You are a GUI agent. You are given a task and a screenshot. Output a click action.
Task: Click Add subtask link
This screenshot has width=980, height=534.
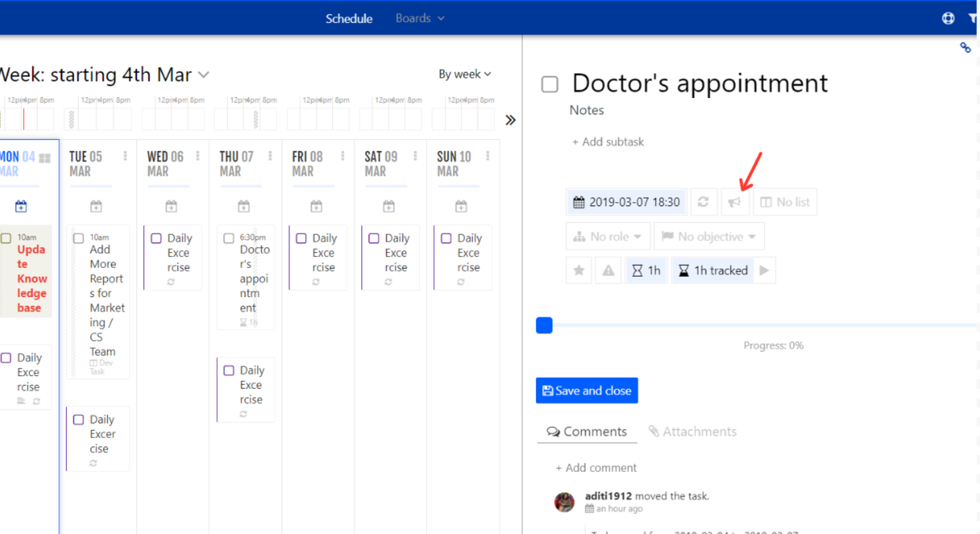[608, 142]
